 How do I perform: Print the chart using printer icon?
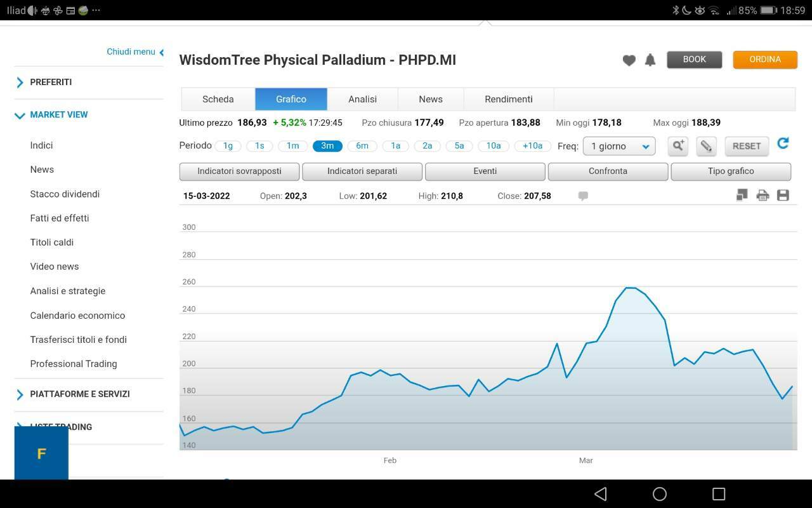click(x=763, y=196)
